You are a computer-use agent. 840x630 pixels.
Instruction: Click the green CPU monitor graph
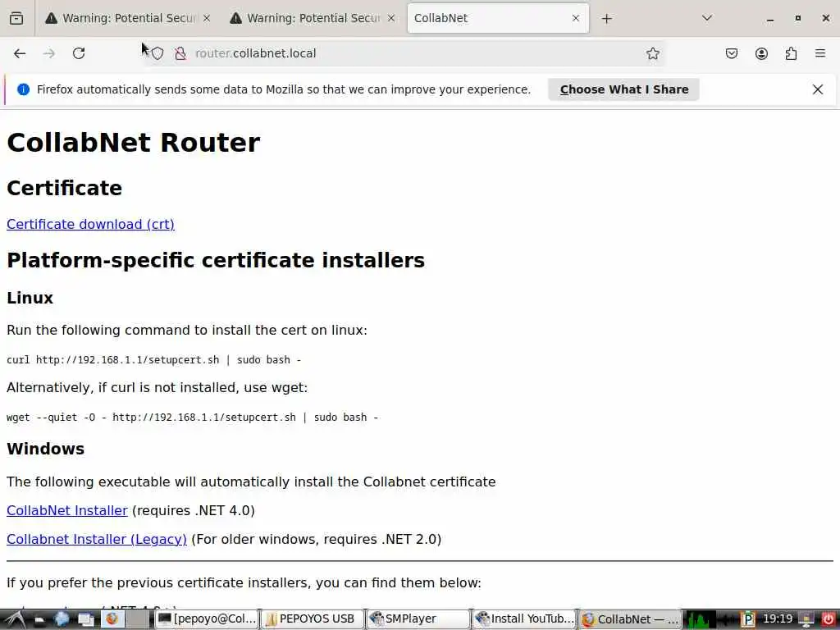pos(701,620)
